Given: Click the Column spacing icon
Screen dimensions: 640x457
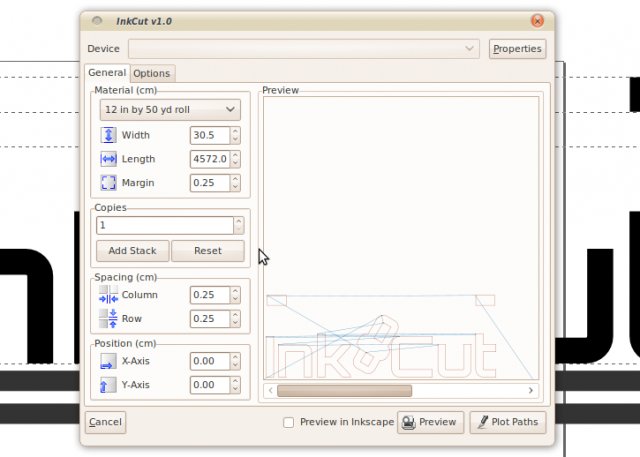Looking at the screenshot, I should coord(108,295).
